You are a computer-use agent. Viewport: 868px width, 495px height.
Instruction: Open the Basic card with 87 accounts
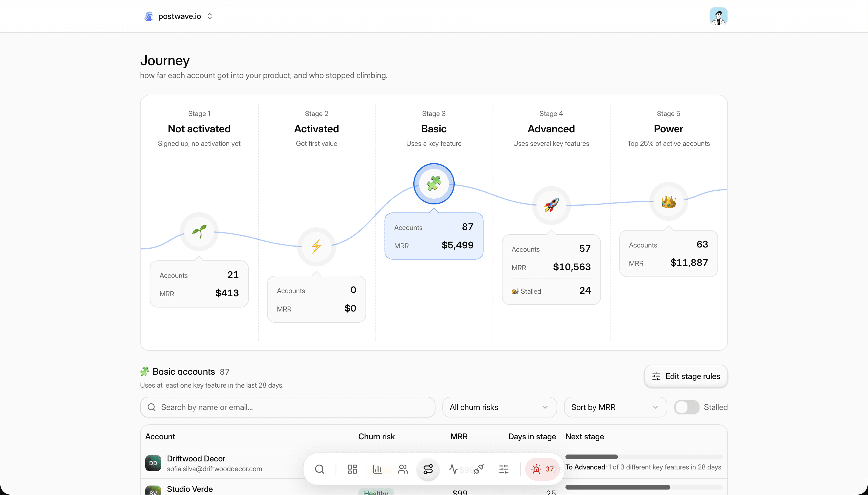point(434,236)
